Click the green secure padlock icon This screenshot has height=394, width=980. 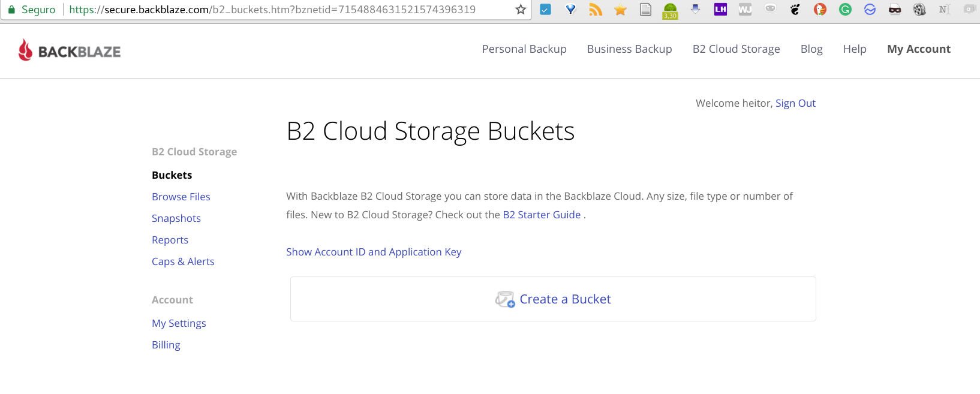[x=11, y=10]
